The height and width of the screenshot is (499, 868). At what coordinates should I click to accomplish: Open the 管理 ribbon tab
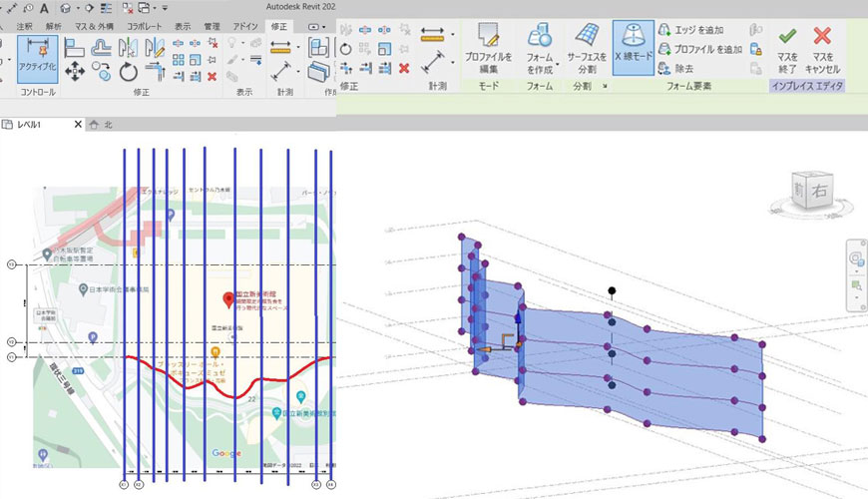point(212,27)
